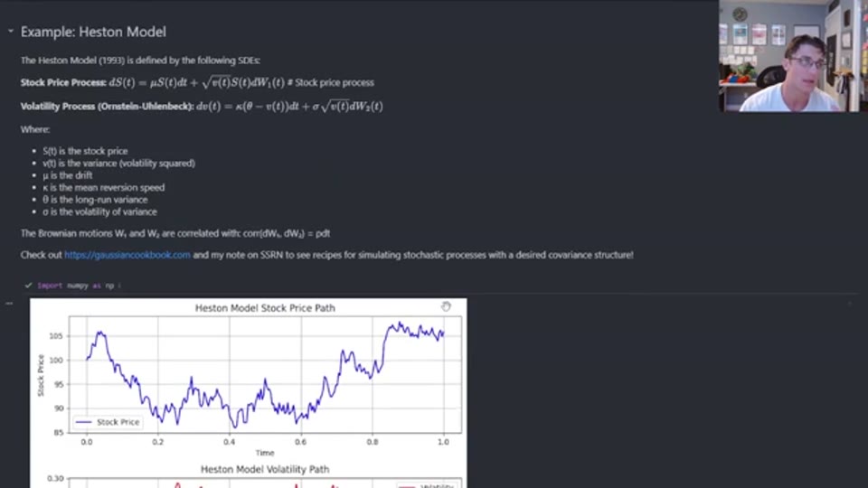Open the gaussiancookbook.com link

tap(127, 255)
